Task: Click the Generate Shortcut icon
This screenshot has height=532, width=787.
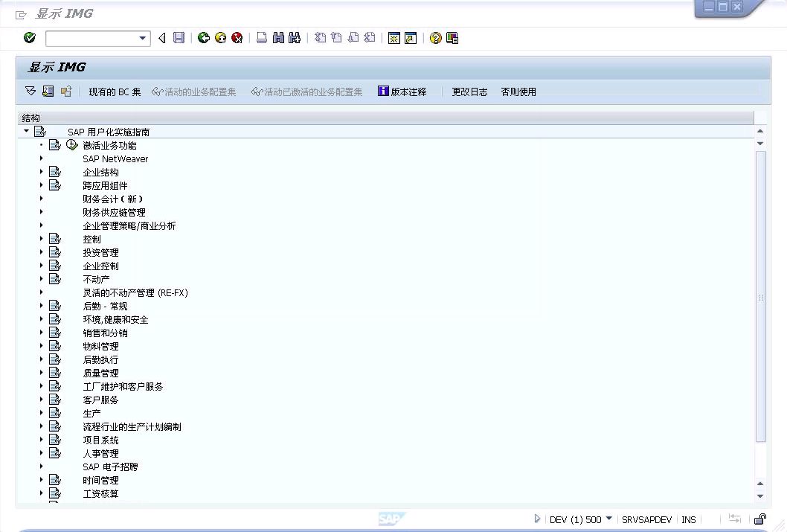Action: pyautogui.click(x=411, y=38)
